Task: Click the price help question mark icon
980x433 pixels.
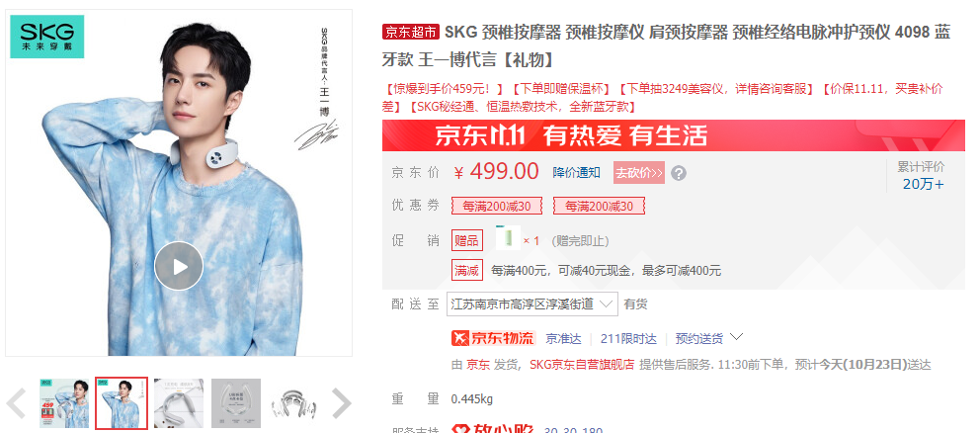Action: point(678,173)
